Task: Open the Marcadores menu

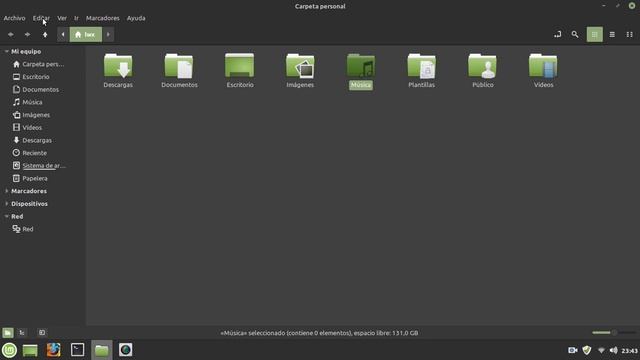Action: 103,18
